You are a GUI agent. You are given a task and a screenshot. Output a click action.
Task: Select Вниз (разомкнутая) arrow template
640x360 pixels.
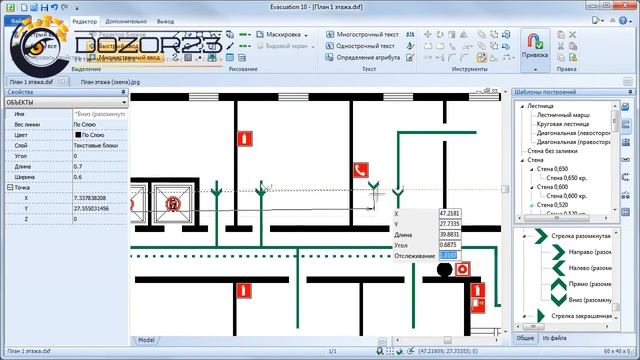pos(580,300)
